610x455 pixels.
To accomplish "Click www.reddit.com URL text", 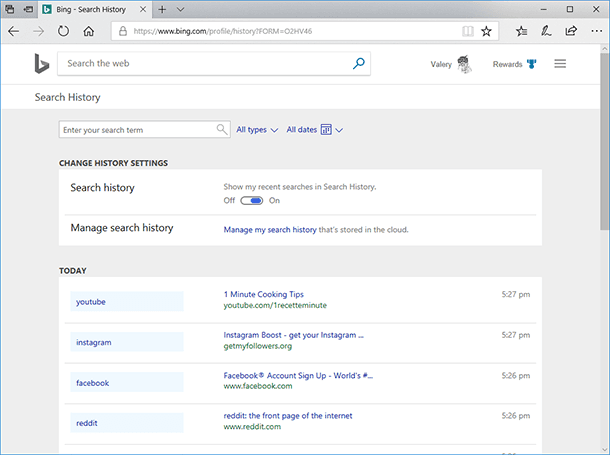I will click(252, 427).
